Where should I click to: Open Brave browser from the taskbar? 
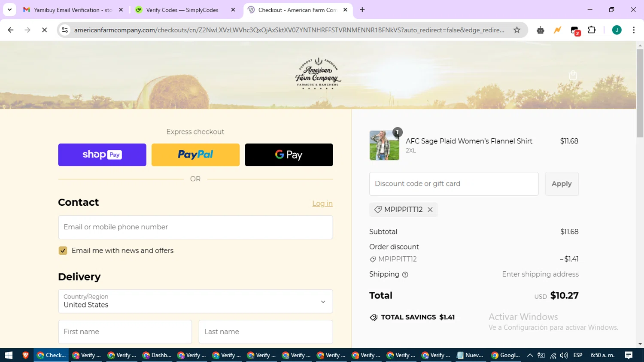click(x=25, y=355)
